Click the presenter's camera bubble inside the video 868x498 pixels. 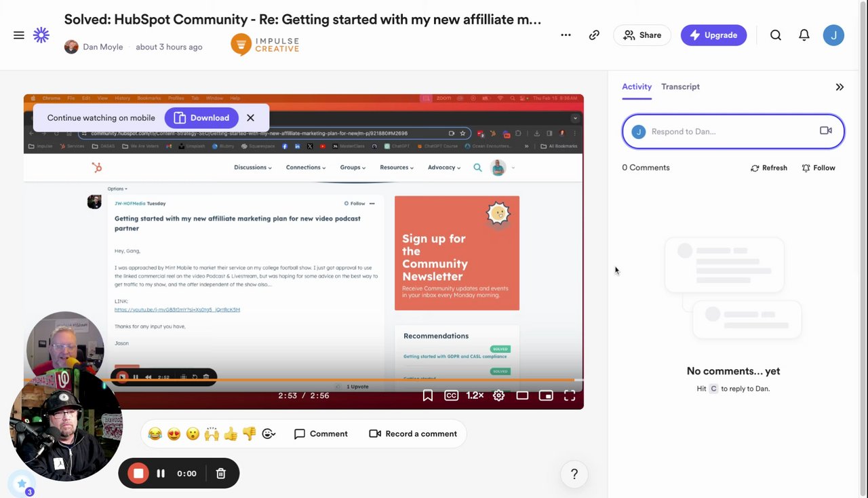point(65,350)
